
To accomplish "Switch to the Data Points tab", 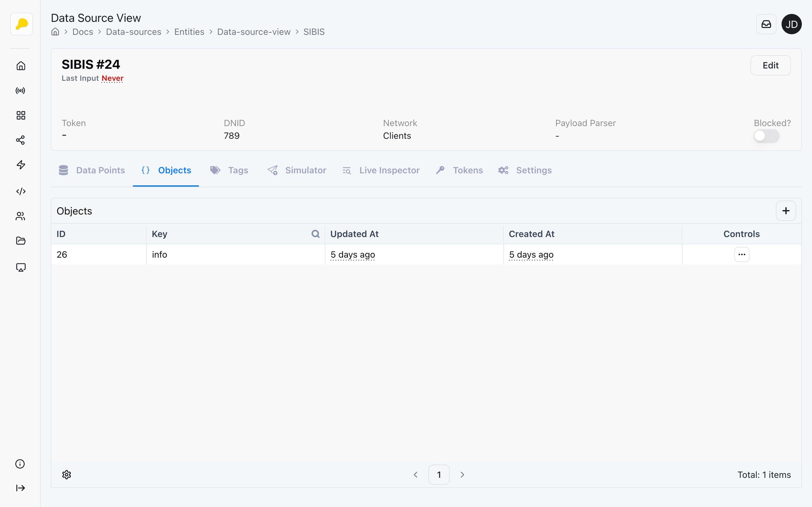I will [x=92, y=170].
